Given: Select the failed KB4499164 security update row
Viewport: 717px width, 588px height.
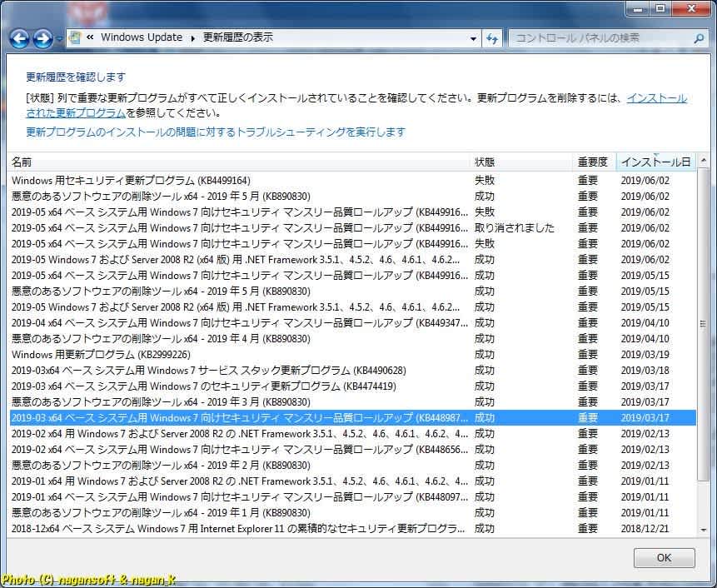Looking at the screenshot, I should [x=131, y=181].
